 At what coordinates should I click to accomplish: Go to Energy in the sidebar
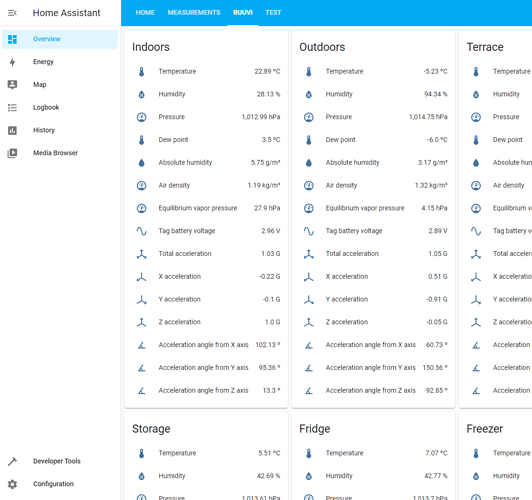(x=60, y=62)
